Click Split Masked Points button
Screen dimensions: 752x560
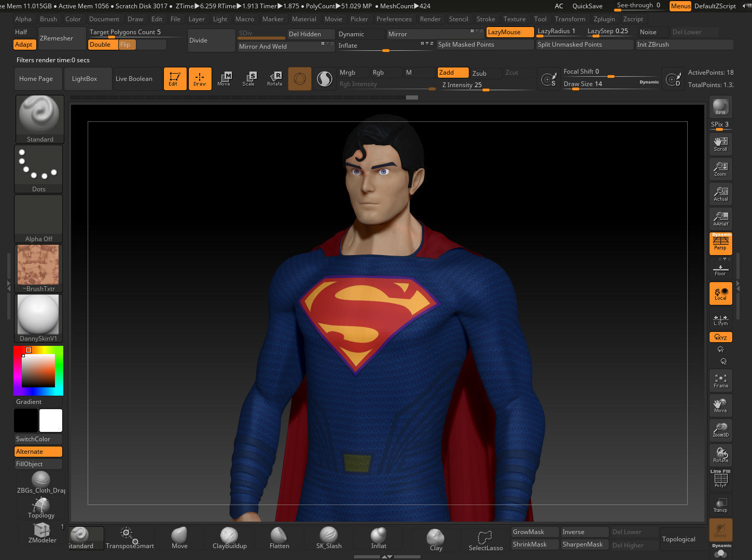485,45
